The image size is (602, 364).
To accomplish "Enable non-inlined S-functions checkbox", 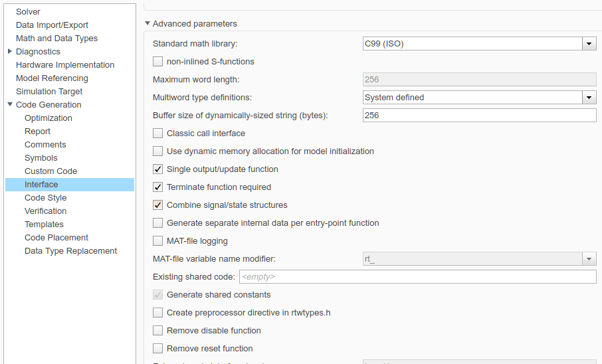I will point(157,62).
